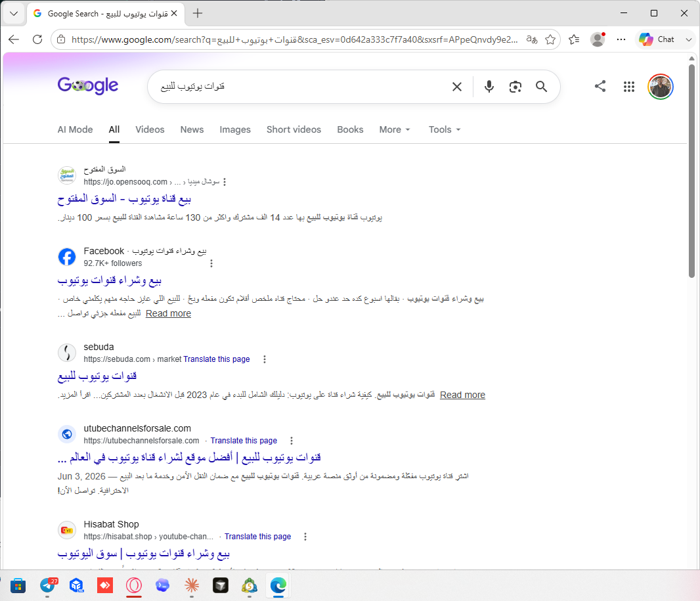This screenshot has width=700, height=601.
Task: Reload the page with the refresh icon
Action: click(x=37, y=39)
